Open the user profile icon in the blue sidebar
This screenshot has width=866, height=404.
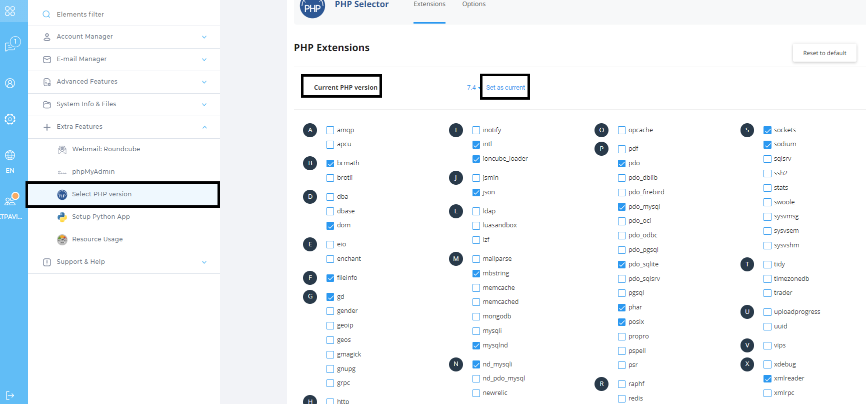(9, 83)
